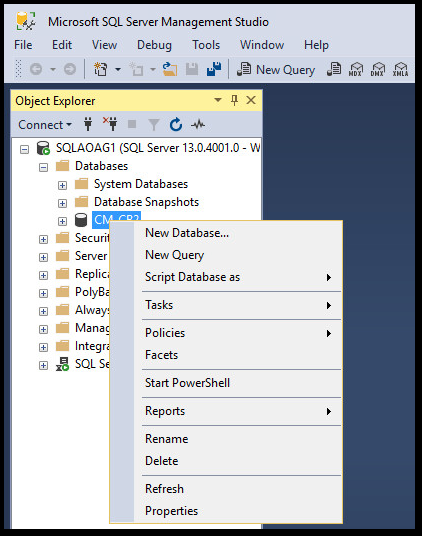Click the New Query toolbar button
The height and width of the screenshot is (536, 422).
(x=276, y=70)
